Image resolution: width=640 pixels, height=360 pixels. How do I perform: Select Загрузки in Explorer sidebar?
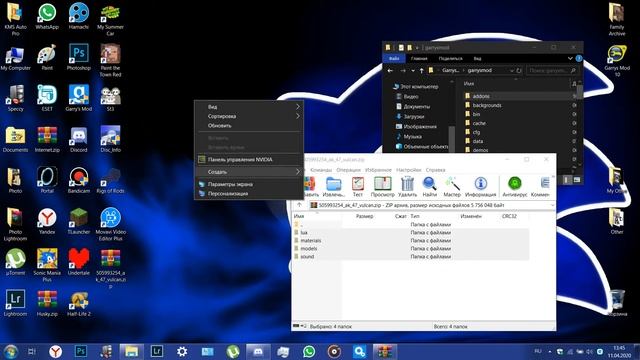(x=414, y=117)
